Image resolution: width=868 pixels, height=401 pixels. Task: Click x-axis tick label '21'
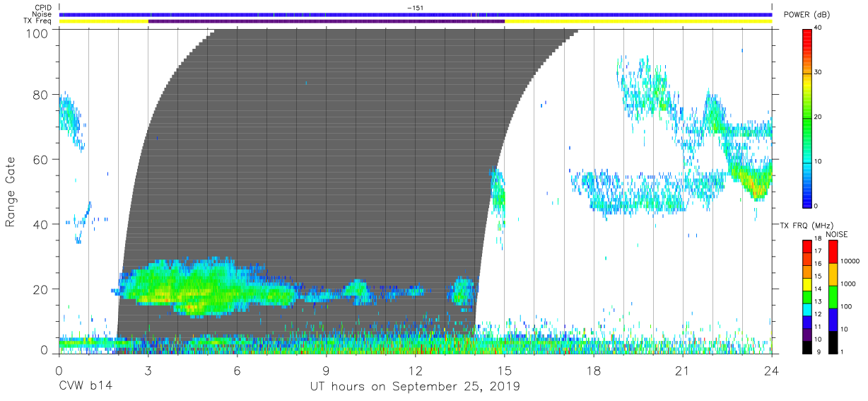pos(683,370)
